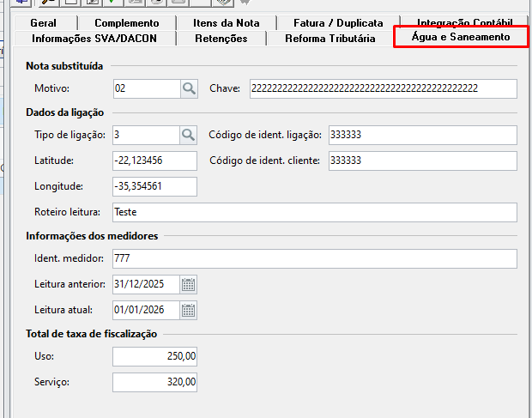
Task: Click the Total de taxa de fiscalização heading
Action: point(92,334)
